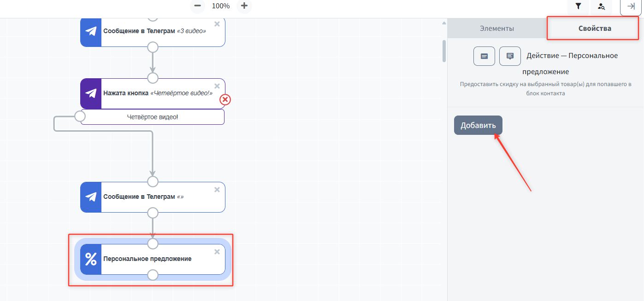Click the note icon in Properties panel
This screenshot has height=301, width=644.
click(484, 56)
